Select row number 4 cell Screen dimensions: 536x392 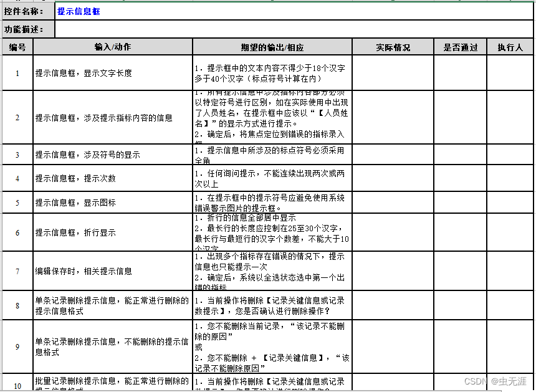pos(17,178)
